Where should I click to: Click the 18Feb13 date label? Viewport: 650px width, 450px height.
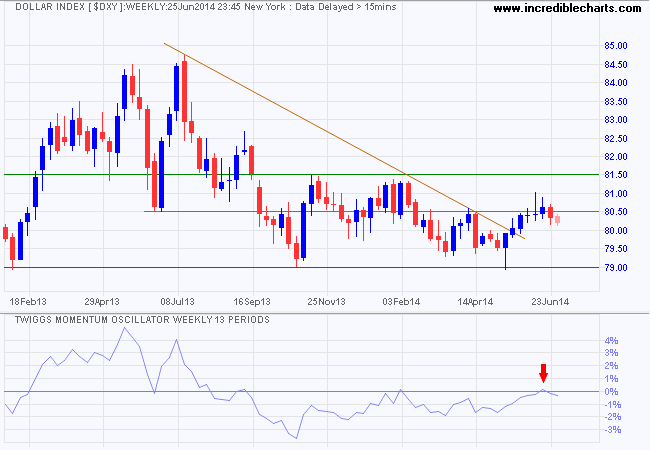[28, 302]
